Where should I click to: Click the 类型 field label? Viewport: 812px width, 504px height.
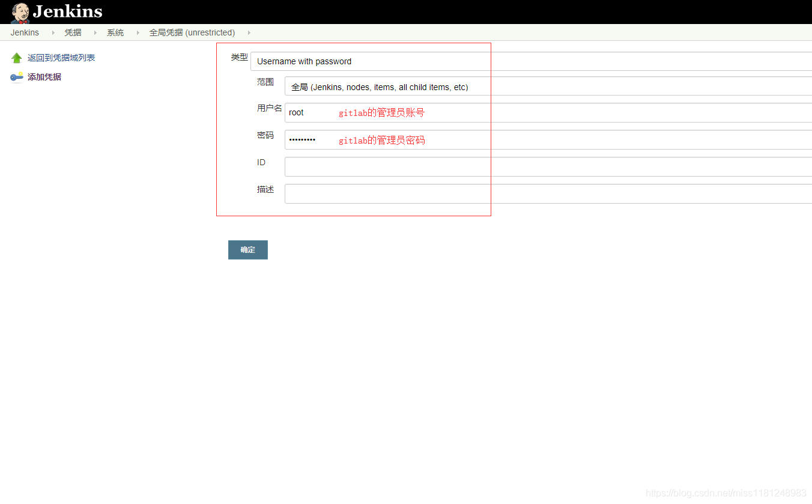click(240, 57)
